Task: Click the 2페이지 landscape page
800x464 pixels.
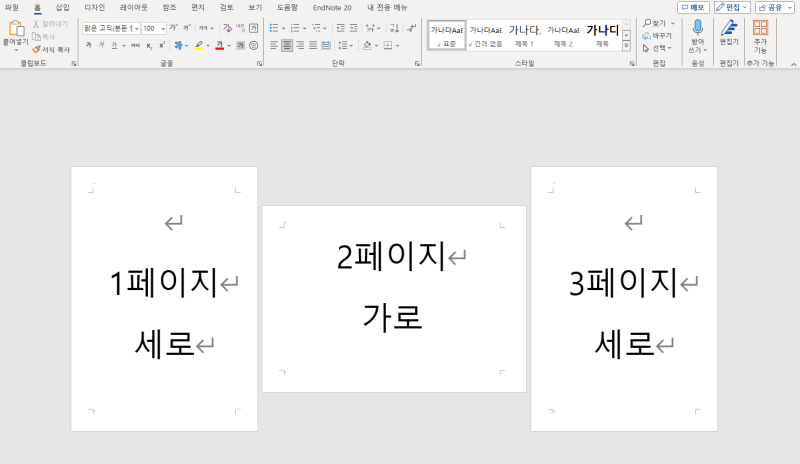Action: coord(394,299)
